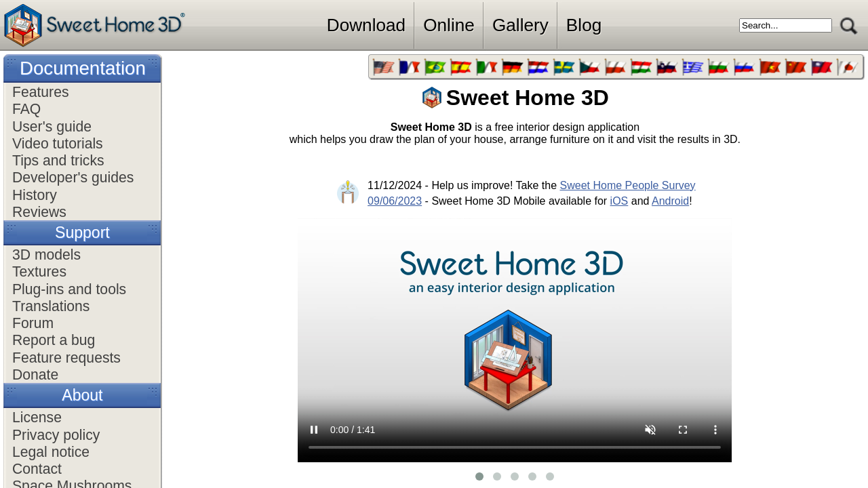Click the Sweet Home 3D logo
Viewport: 868px width, 488px height.
[94, 25]
